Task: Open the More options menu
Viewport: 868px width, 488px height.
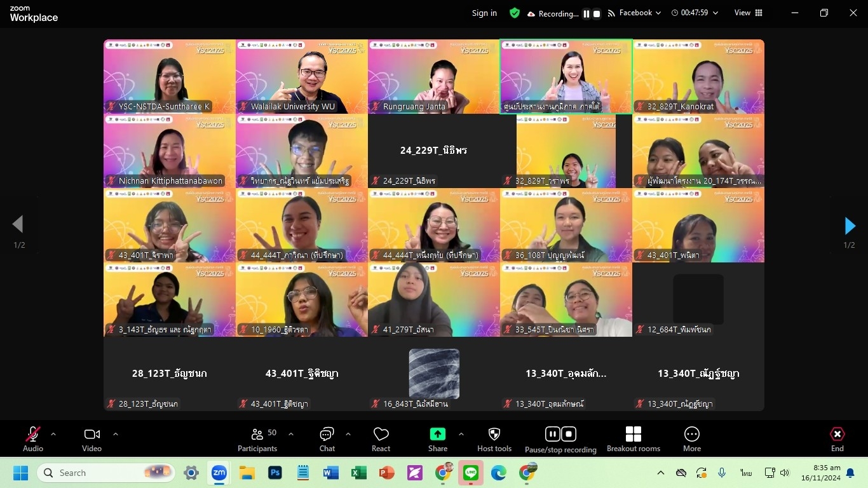Action: [x=691, y=438]
